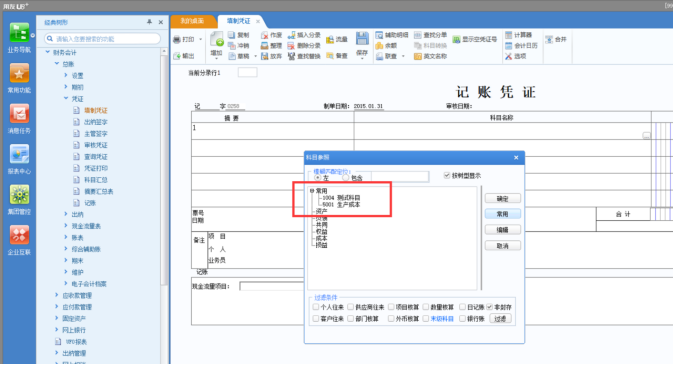Click 辅助明细 toolbar icon
This screenshot has width=673, height=365.
(379, 35)
